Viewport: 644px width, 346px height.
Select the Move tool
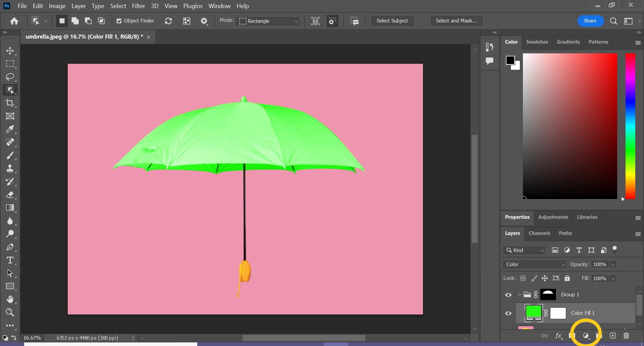10,51
